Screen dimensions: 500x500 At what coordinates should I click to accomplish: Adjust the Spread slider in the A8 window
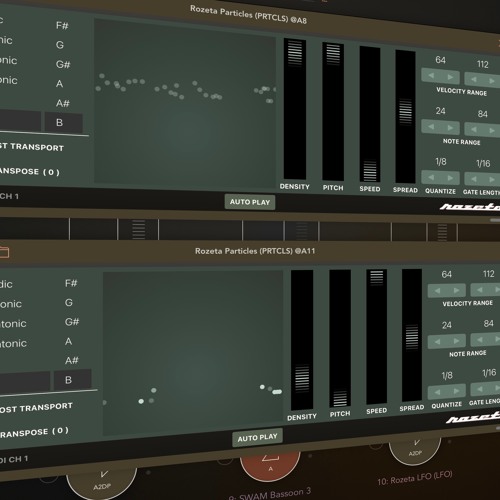405,117
